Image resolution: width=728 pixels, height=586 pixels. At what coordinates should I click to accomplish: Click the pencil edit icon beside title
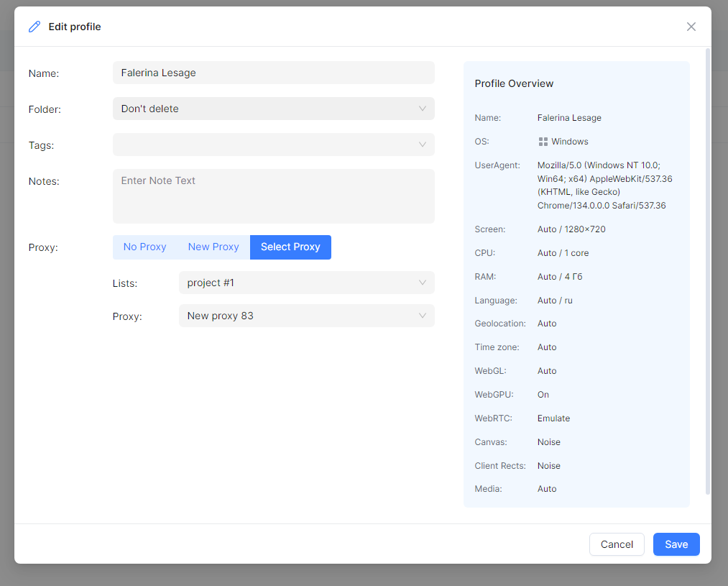[34, 27]
